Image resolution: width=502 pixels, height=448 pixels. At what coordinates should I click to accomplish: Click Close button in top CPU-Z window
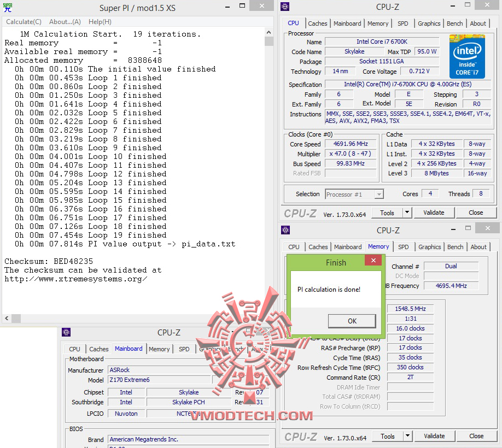(476, 213)
